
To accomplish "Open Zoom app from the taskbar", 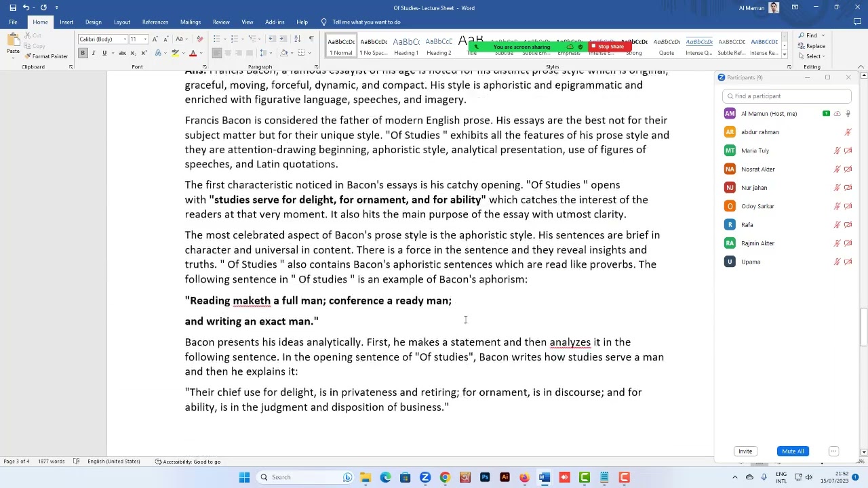I will point(425,477).
